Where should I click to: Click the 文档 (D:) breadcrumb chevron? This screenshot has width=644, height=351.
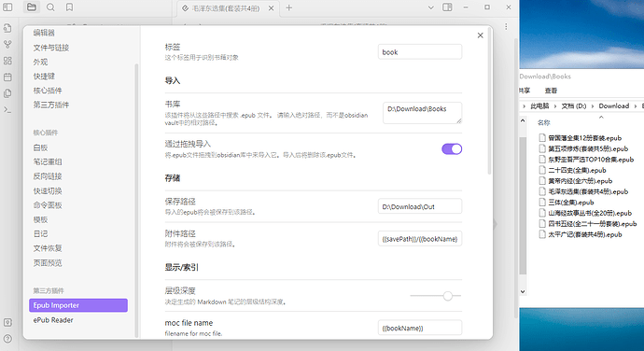[593, 106]
